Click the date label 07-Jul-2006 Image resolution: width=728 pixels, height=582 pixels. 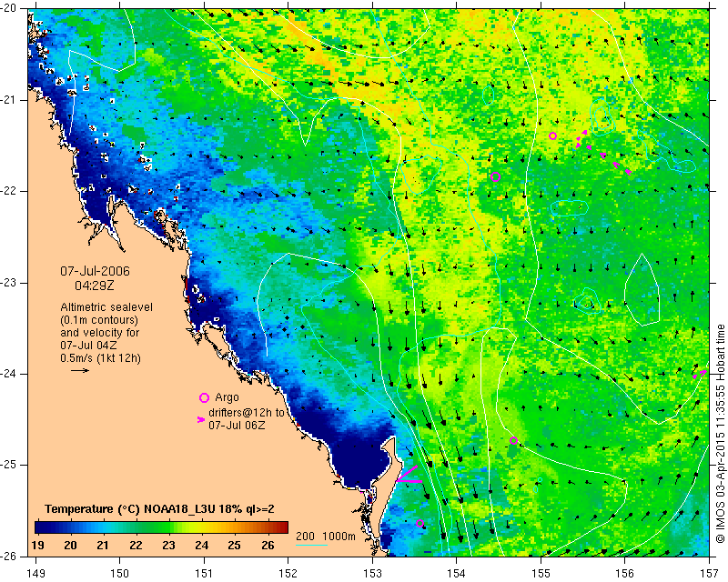click(x=96, y=271)
